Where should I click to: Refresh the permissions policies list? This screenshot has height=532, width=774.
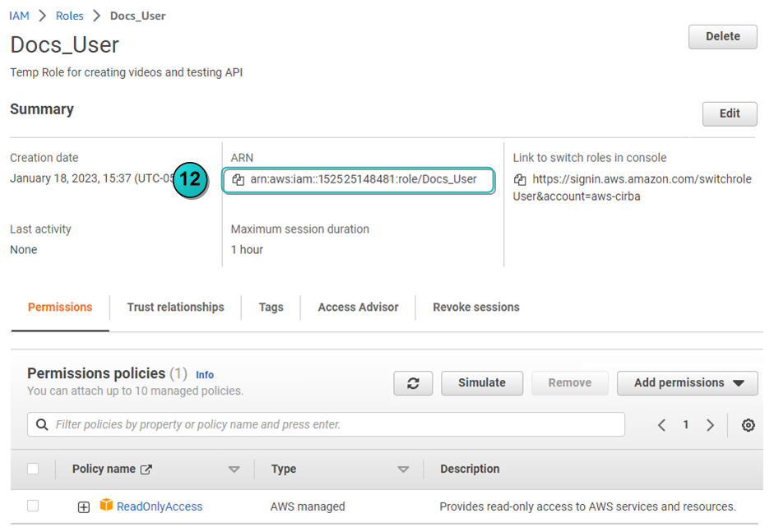(413, 383)
